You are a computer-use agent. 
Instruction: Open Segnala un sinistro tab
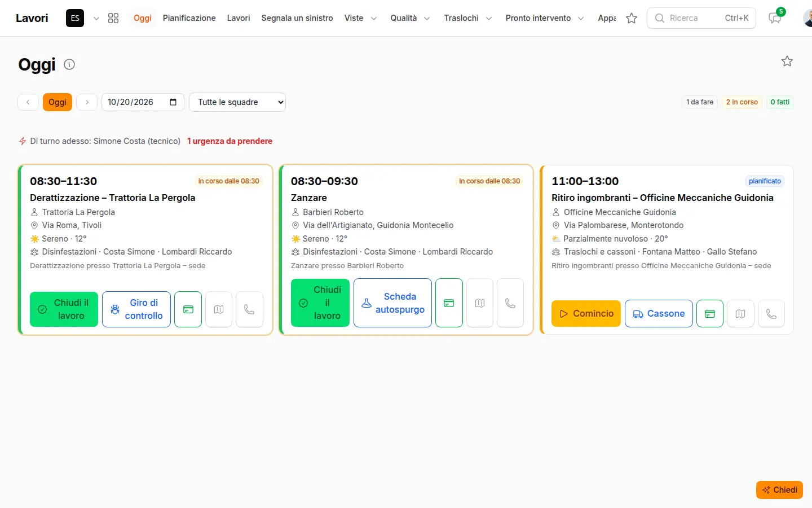[x=297, y=18]
